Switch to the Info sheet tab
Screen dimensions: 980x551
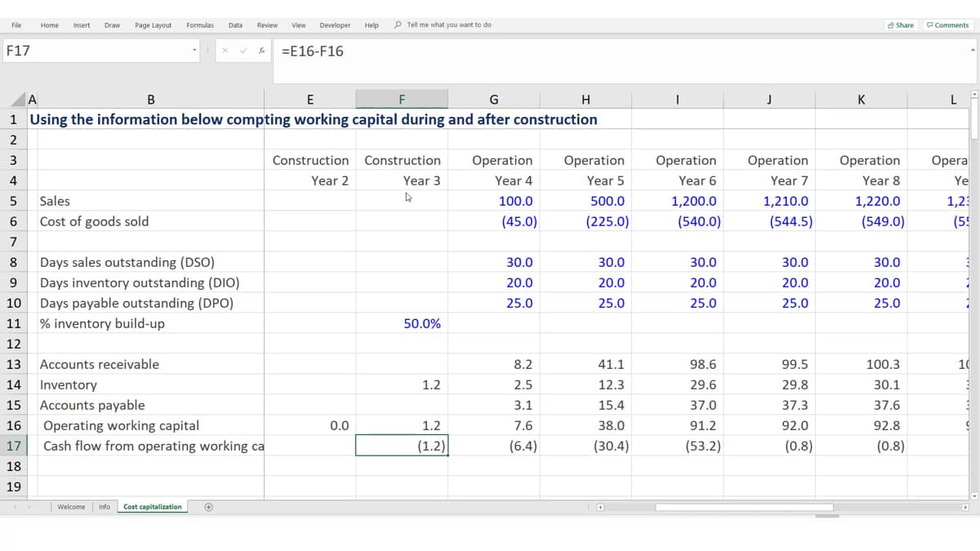[x=105, y=507]
